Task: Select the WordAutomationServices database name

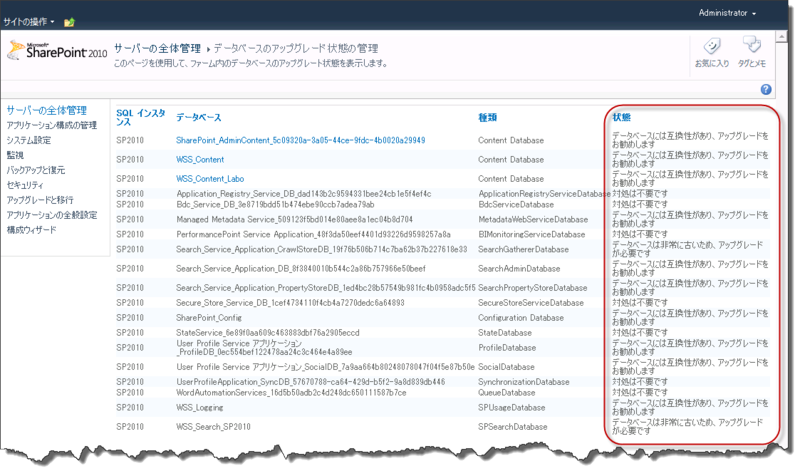Action: point(291,393)
